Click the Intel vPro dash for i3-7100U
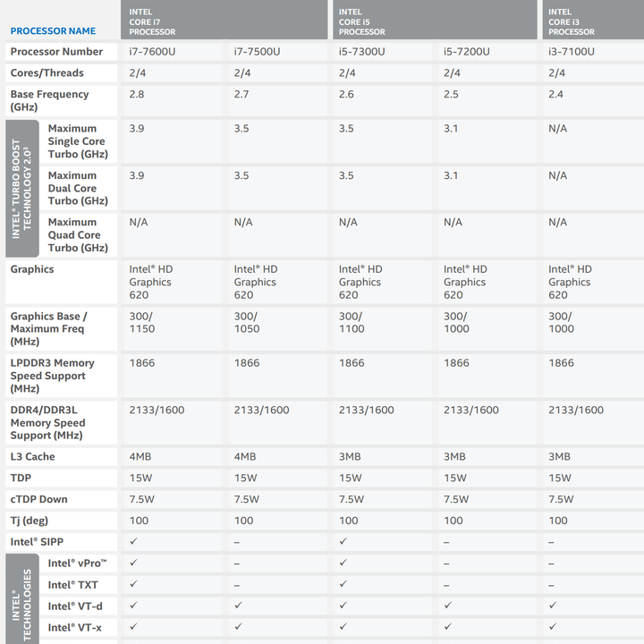The width and height of the screenshot is (644, 644). [x=551, y=563]
